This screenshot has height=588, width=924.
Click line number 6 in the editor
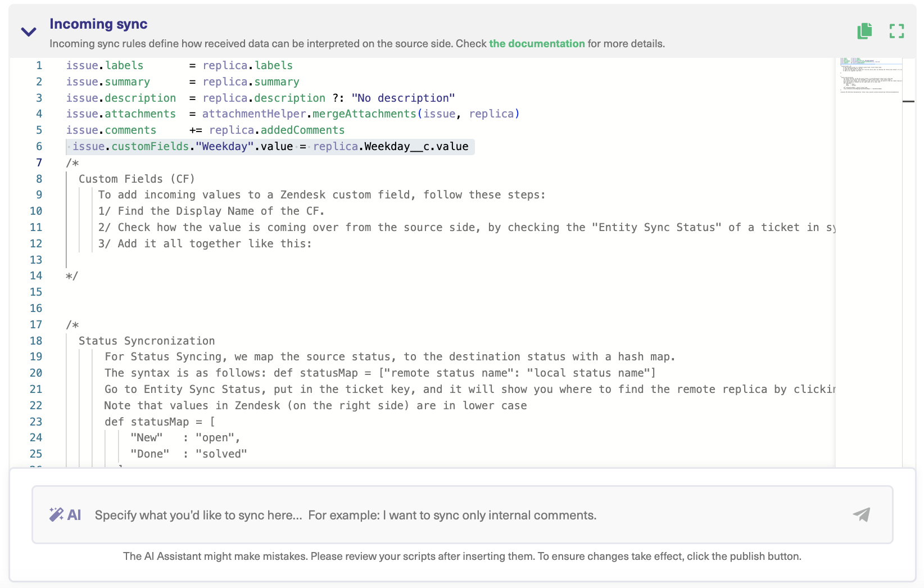point(39,146)
